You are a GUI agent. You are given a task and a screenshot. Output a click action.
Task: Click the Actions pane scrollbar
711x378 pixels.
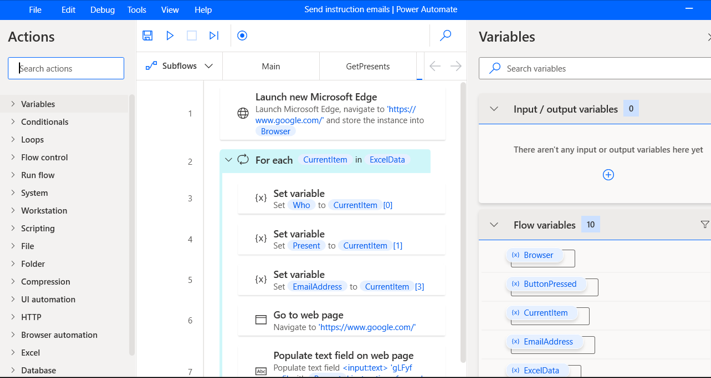tap(132, 224)
